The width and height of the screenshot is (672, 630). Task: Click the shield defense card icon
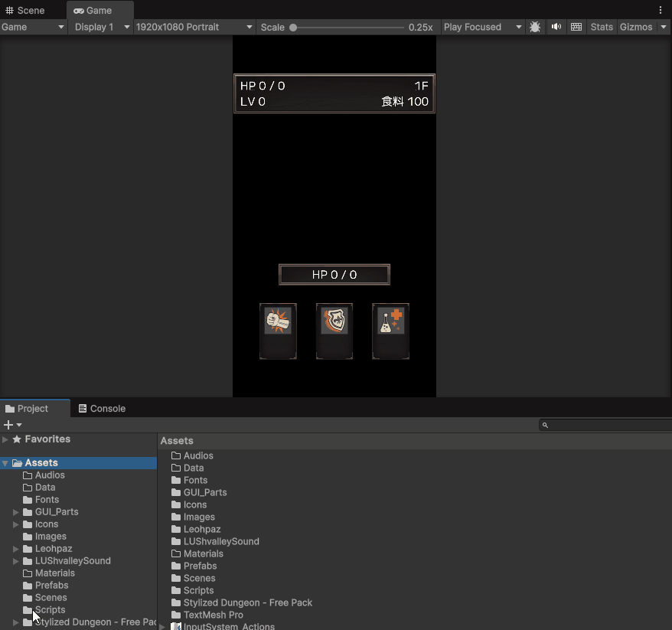click(x=334, y=321)
